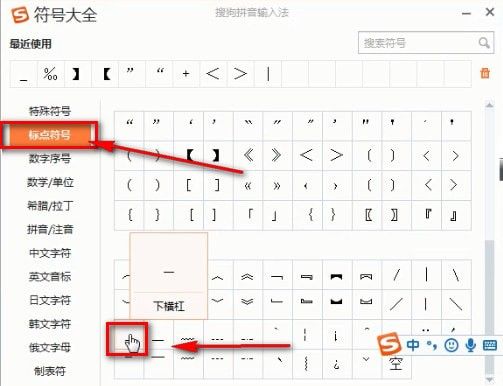Insert the ︽ vertical double angle bracket

(x=248, y=275)
